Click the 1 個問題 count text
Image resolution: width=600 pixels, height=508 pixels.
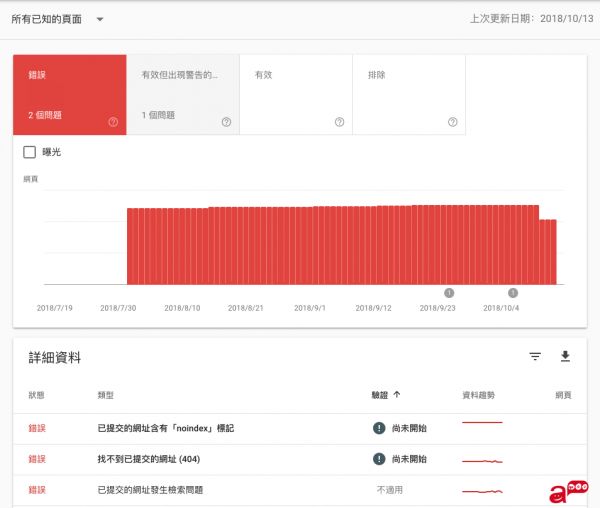pyautogui.click(x=158, y=115)
